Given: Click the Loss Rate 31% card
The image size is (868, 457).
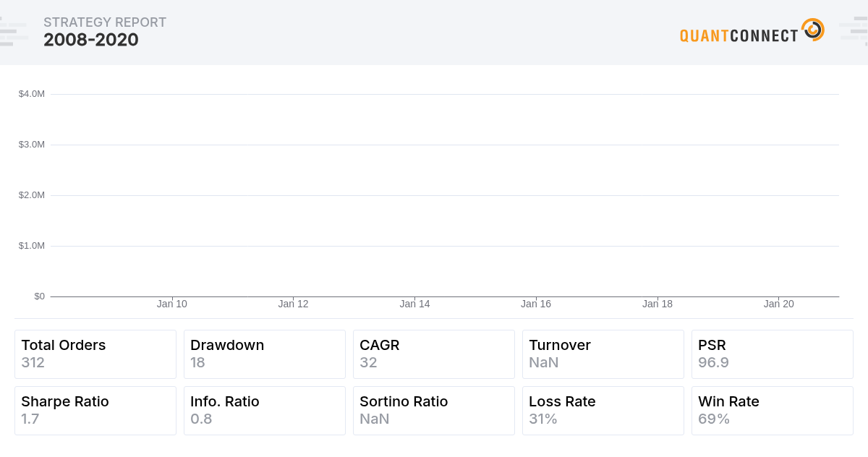Looking at the screenshot, I should (x=603, y=411).
